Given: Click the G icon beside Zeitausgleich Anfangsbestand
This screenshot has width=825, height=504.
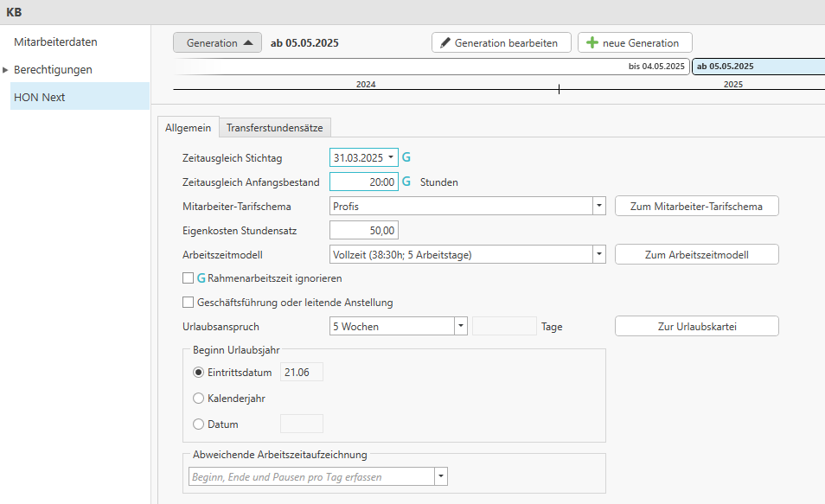Looking at the screenshot, I should coord(406,182).
